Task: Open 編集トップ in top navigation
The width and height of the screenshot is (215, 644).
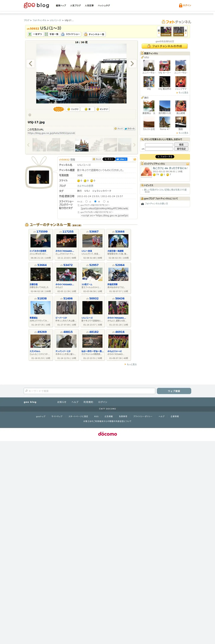Action: coord(61,6)
